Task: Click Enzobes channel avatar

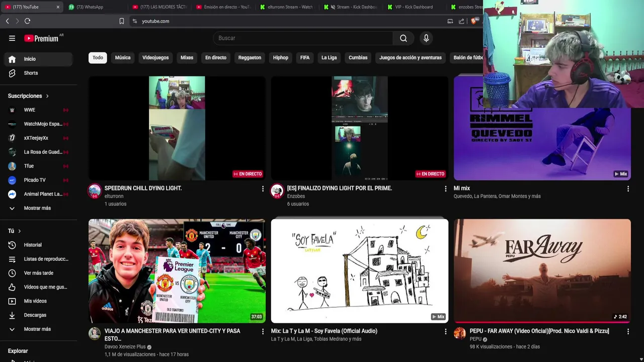Action: click(277, 191)
